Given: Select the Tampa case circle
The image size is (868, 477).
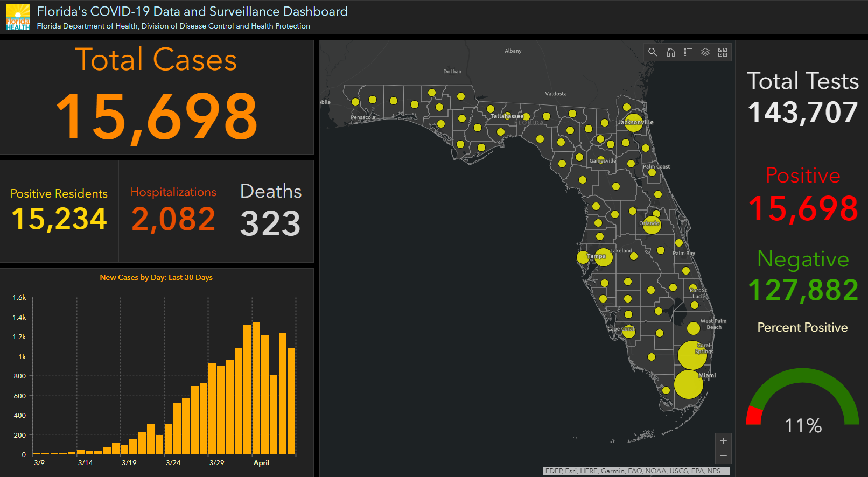Looking at the screenshot, I should click(x=604, y=257).
